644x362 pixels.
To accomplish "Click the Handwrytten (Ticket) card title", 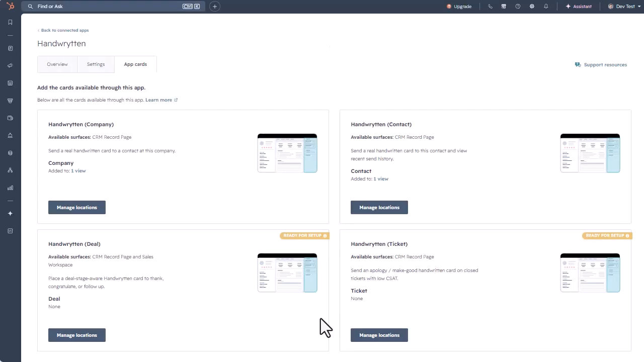I will [379, 244].
